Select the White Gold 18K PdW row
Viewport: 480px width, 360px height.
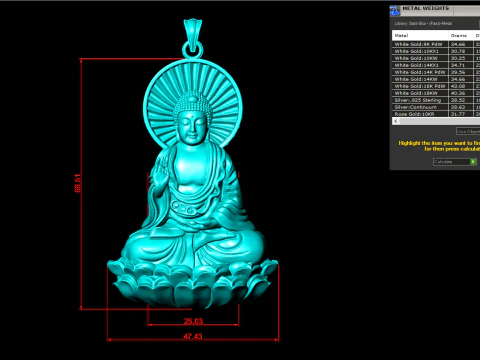point(436,86)
